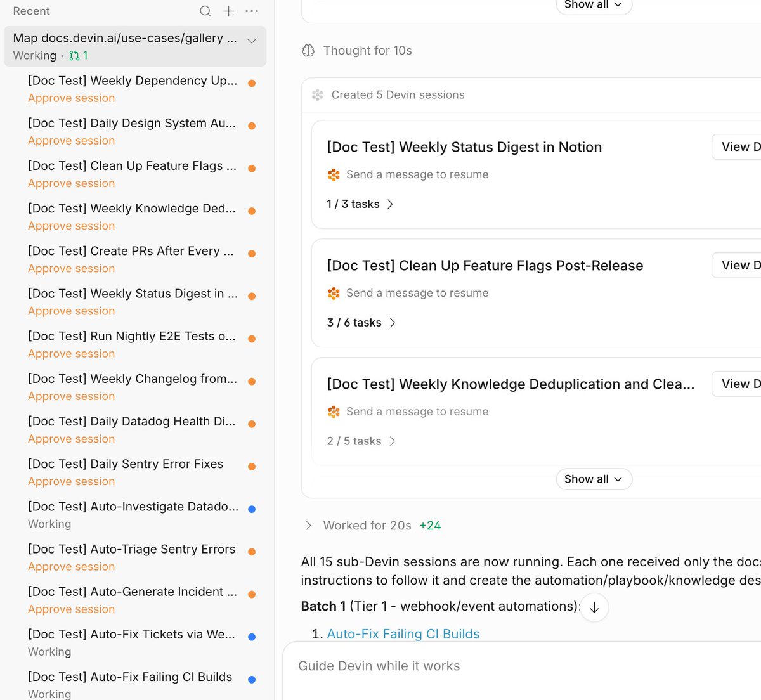This screenshot has height=700, width=761.
Task: Click the Recent sidebar heading
Action: click(x=31, y=11)
